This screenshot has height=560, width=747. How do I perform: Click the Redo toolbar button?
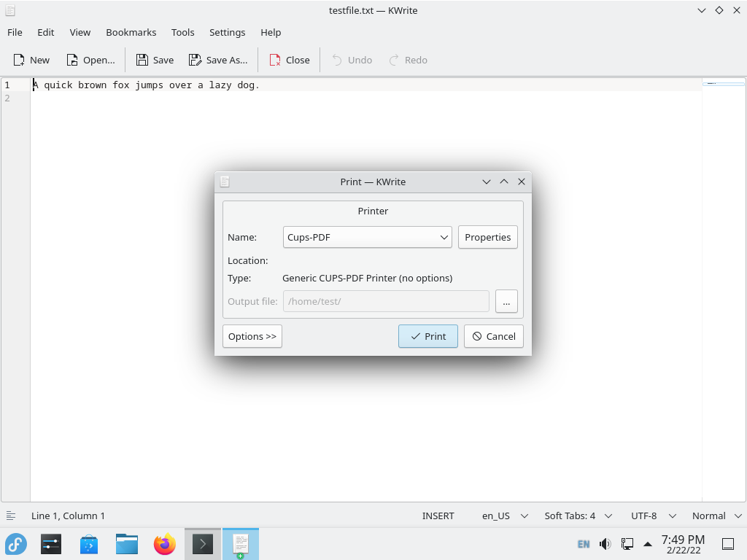click(x=408, y=60)
